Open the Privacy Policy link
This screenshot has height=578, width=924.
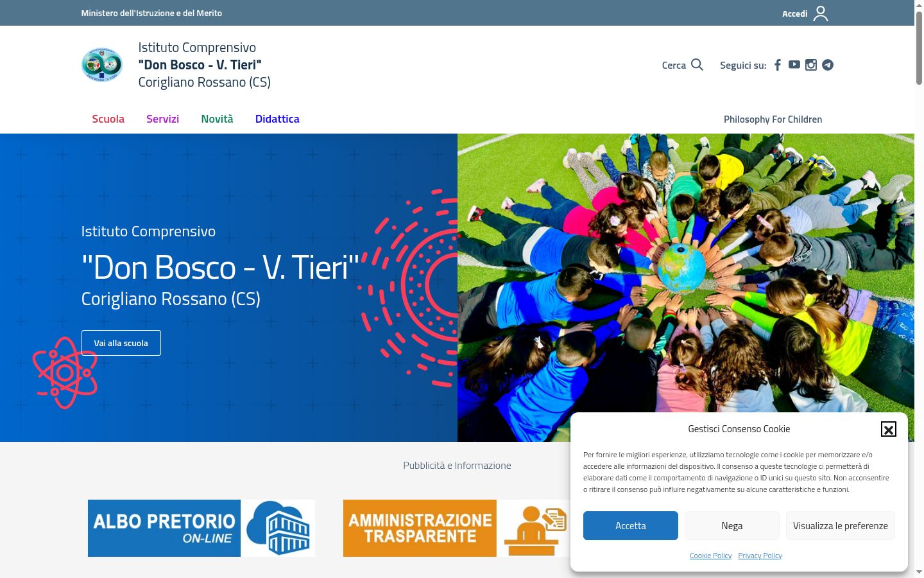coord(760,556)
